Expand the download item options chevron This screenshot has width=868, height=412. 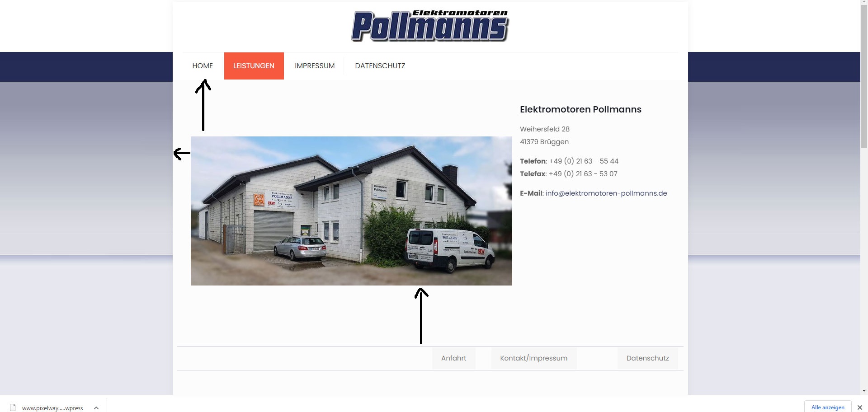pos(96,408)
